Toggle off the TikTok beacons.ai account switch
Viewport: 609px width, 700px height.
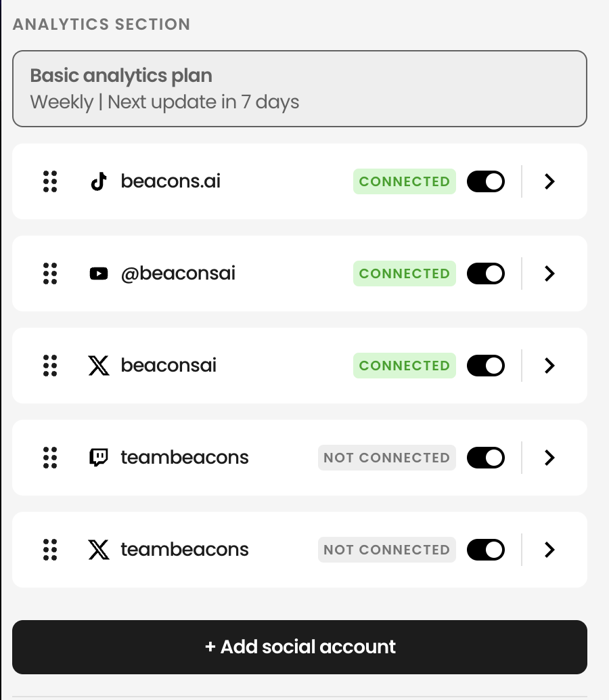point(486,181)
